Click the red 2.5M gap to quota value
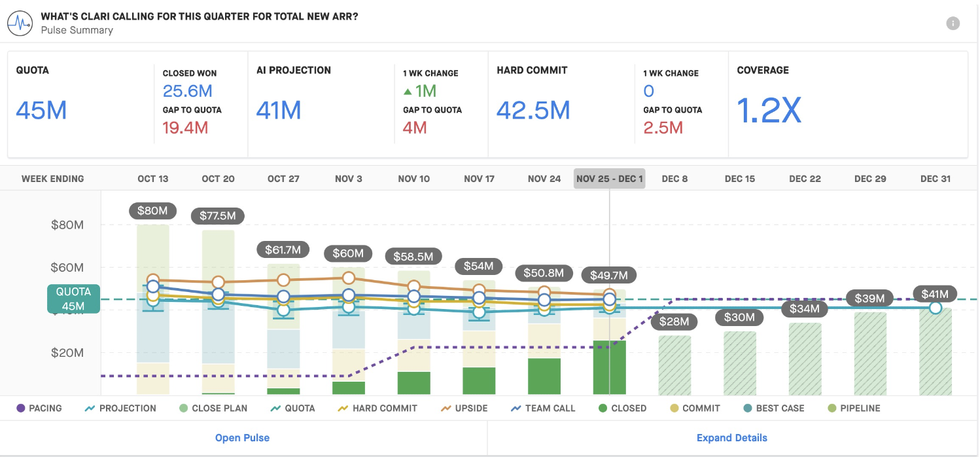This screenshot has width=980, height=457. (x=663, y=128)
